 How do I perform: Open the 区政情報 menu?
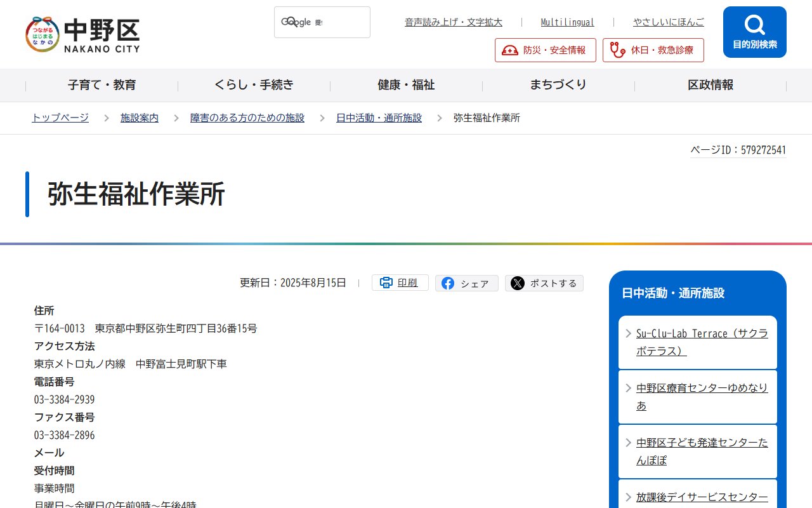click(x=710, y=85)
